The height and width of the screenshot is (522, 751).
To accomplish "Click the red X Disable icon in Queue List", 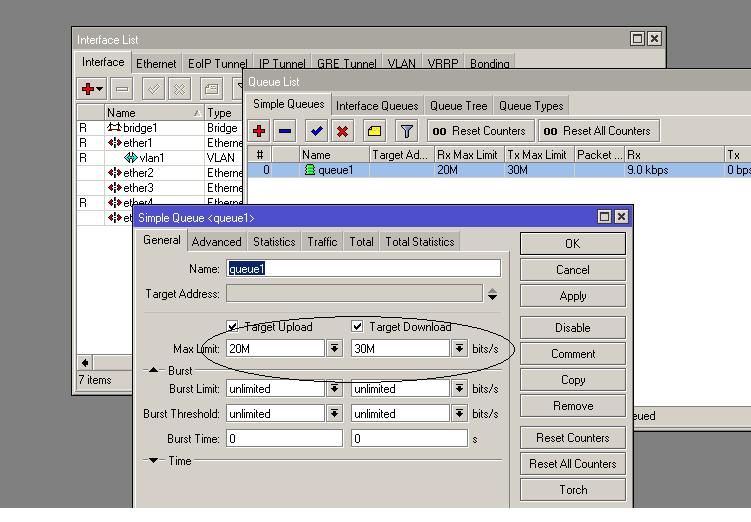I will coord(342,131).
